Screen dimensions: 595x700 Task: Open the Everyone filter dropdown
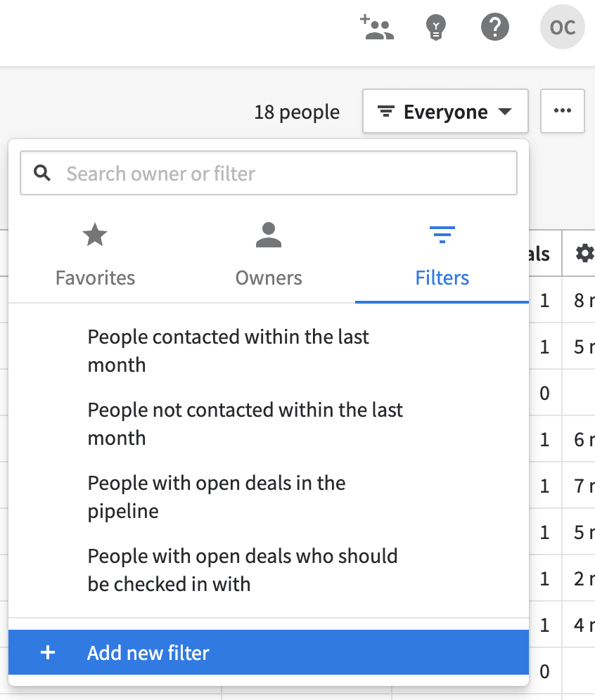click(x=444, y=111)
